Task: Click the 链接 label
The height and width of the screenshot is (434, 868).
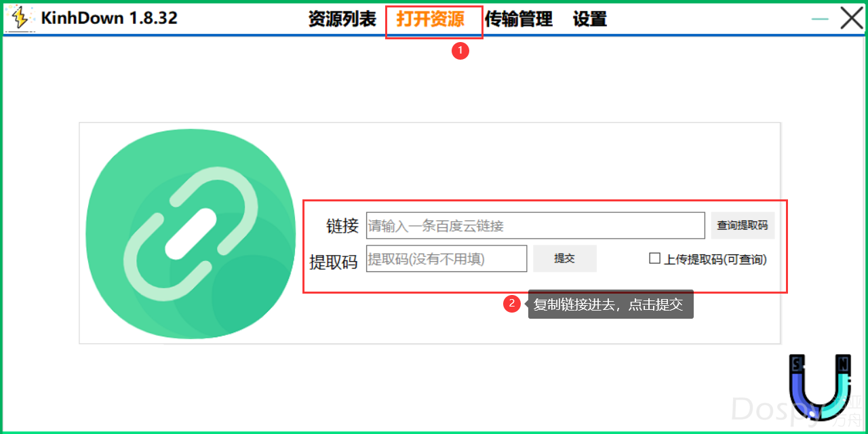Action: pos(342,226)
